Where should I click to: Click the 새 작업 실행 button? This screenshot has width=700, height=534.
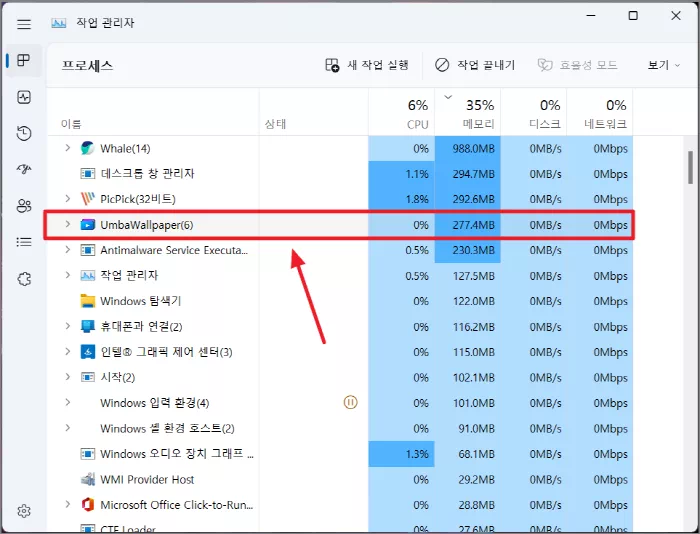point(367,65)
